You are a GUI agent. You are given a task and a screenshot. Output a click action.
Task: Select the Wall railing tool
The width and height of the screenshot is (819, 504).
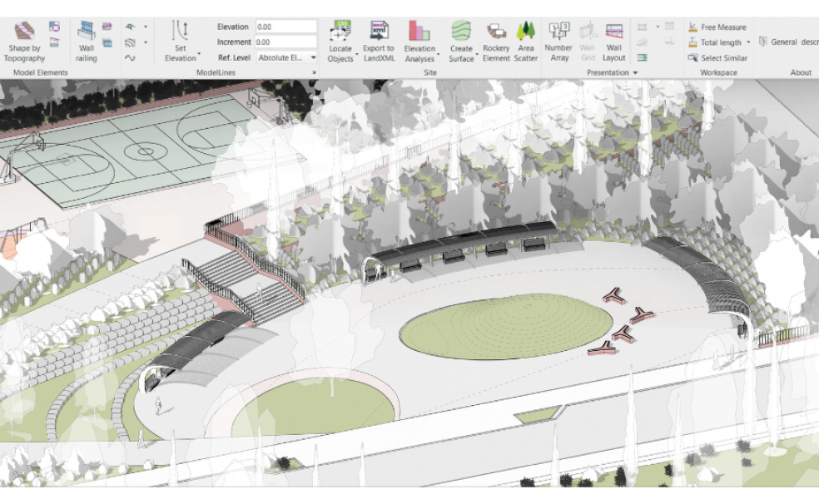click(86, 41)
